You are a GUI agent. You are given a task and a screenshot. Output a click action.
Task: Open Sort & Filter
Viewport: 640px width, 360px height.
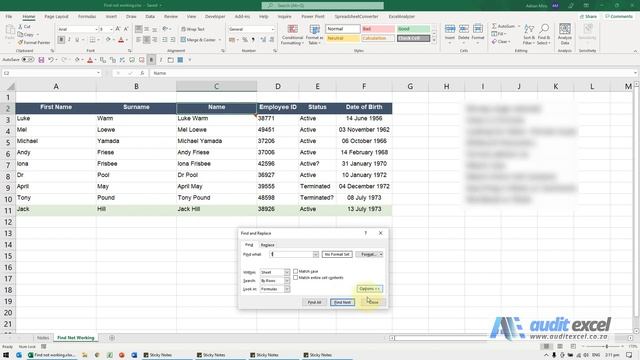click(529, 34)
